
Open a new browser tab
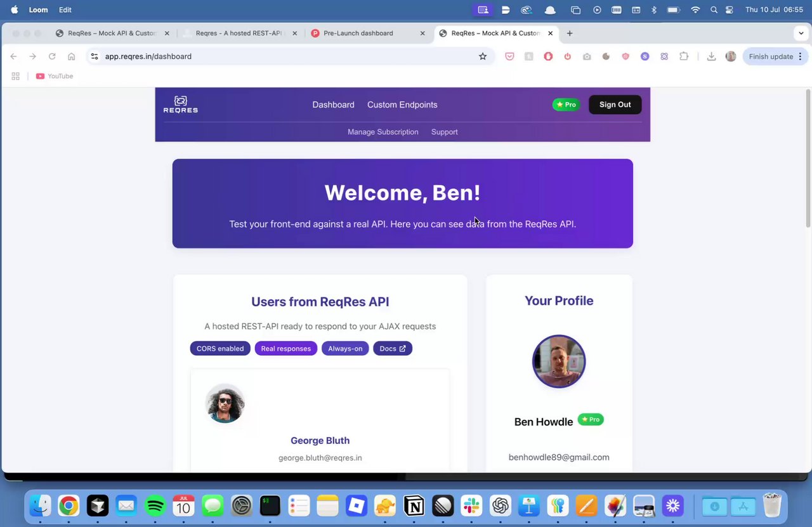click(570, 33)
